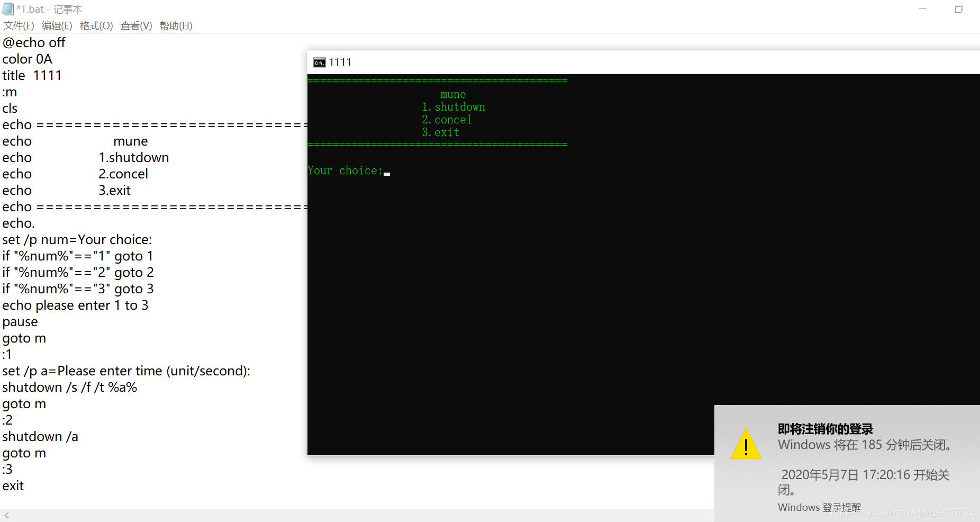Click '3. exit' in the console output

[x=440, y=132]
